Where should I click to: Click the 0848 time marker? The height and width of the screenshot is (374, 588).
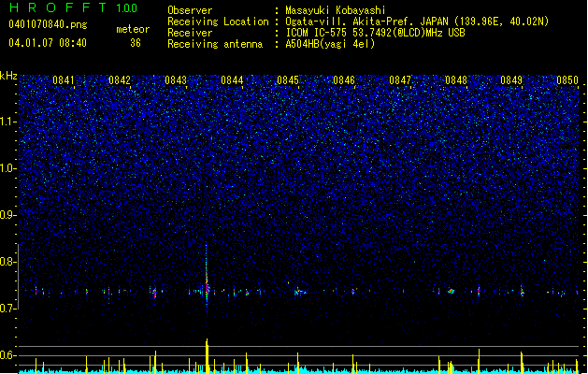click(x=456, y=80)
